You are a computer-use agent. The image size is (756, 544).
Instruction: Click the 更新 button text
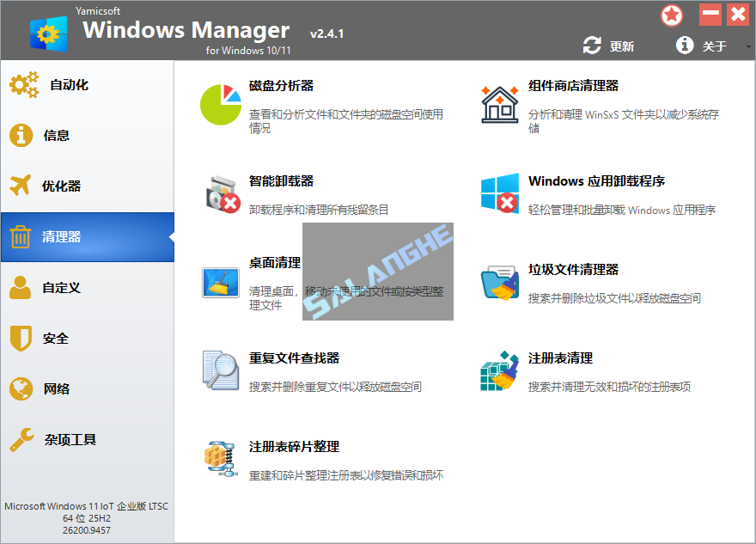point(622,46)
